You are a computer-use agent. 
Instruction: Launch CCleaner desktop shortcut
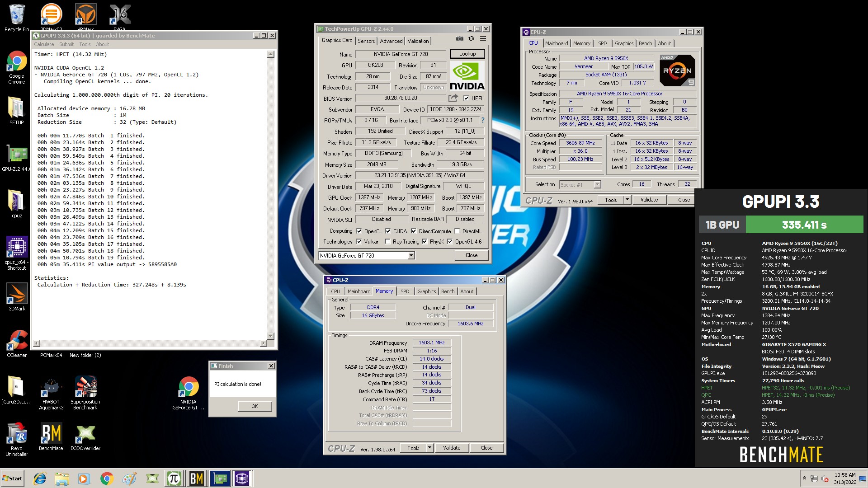coord(17,343)
